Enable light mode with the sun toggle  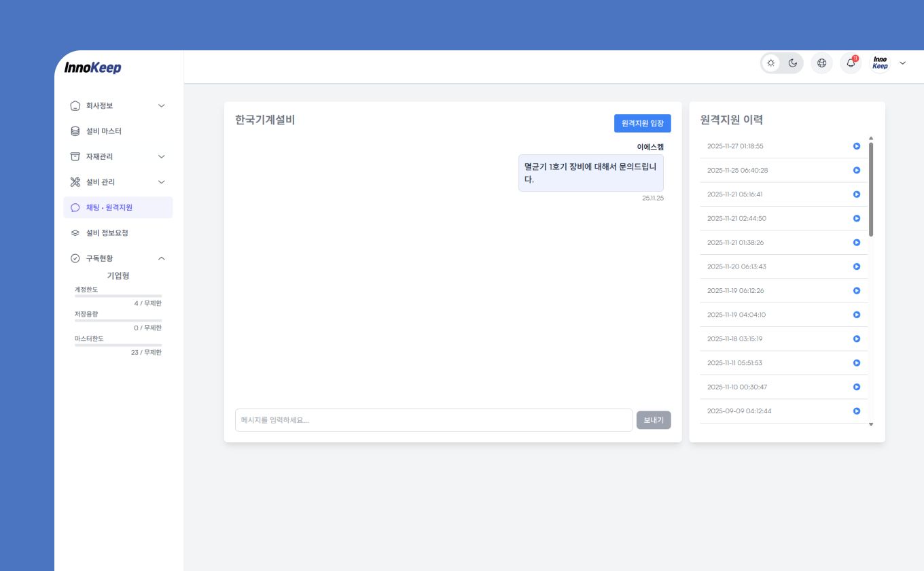click(770, 62)
